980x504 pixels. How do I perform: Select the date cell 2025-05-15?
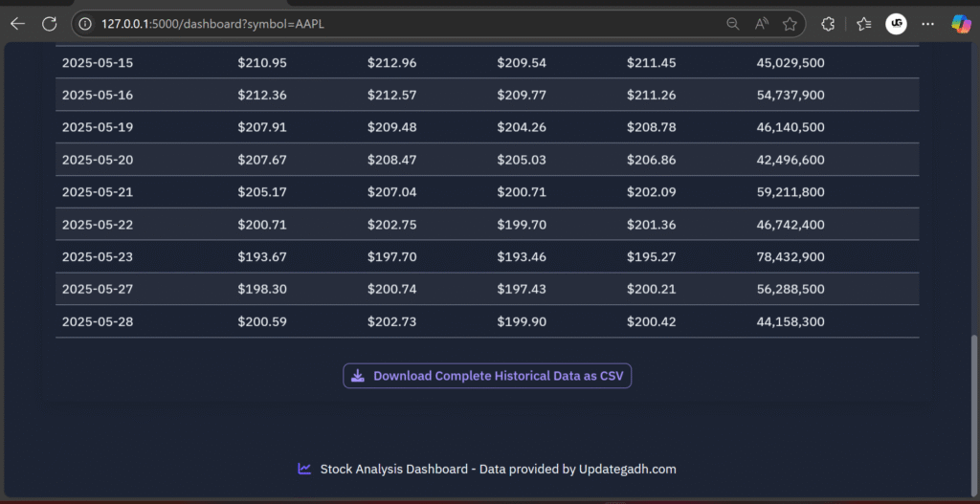click(98, 62)
